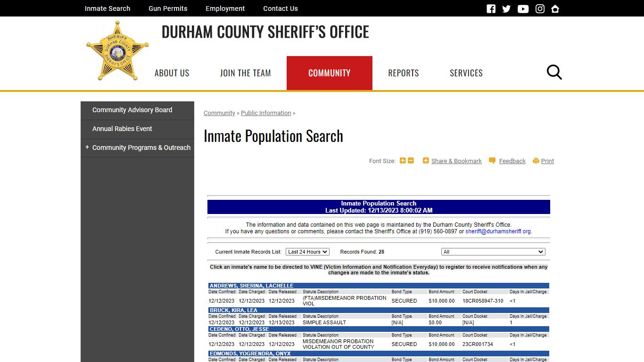Decrease font size with minus icon

411,161
